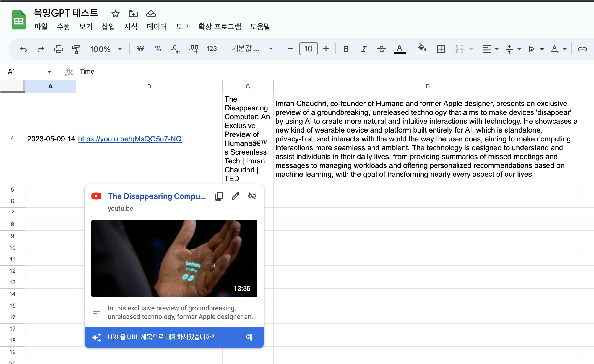This screenshot has width=594, height=364.
Task: Edit link pencil icon in preview card
Action: (x=235, y=196)
